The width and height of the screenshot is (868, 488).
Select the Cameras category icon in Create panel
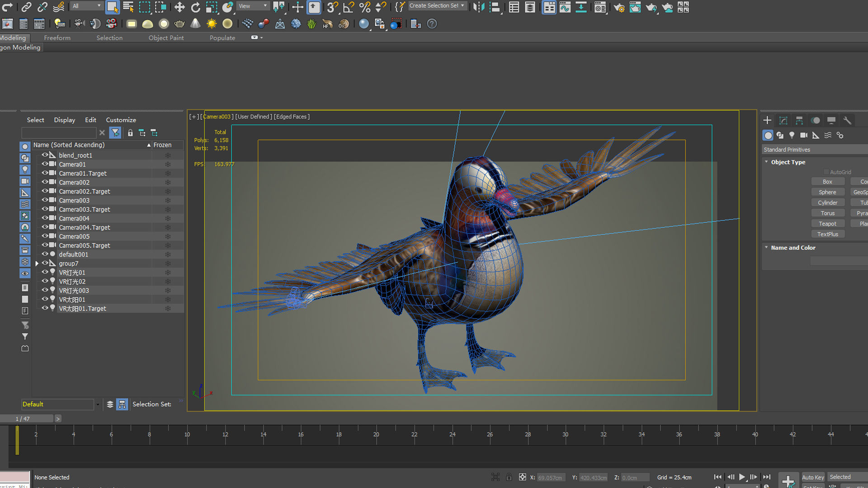804,135
